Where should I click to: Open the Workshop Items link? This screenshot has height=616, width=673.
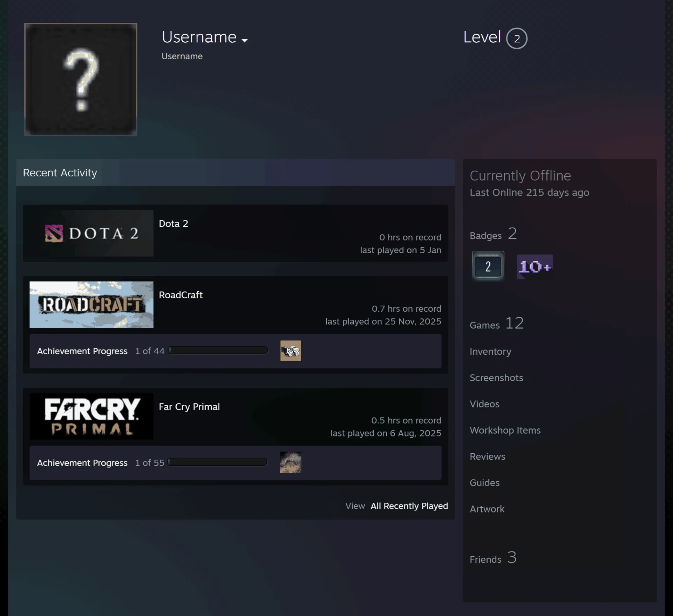(505, 430)
